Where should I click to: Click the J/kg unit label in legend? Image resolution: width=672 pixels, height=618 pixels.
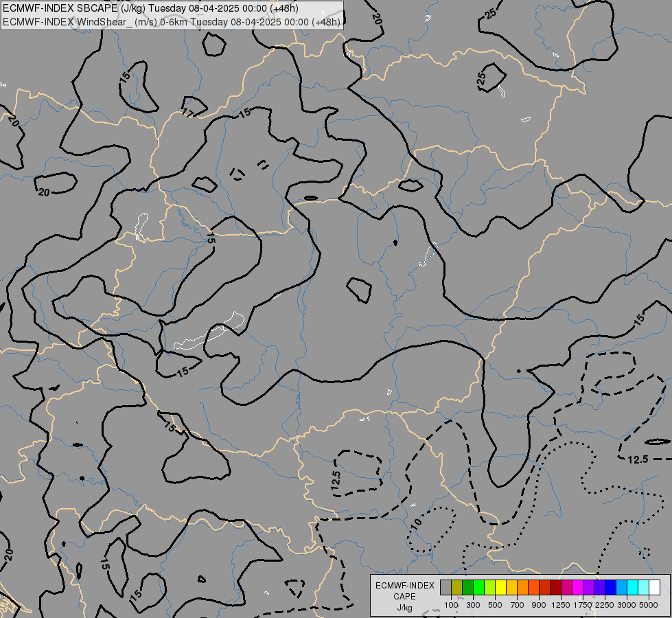[404, 608]
